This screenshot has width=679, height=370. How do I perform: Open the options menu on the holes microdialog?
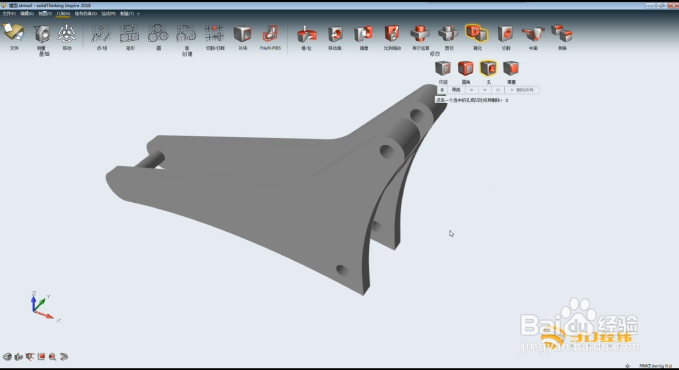(442, 90)
